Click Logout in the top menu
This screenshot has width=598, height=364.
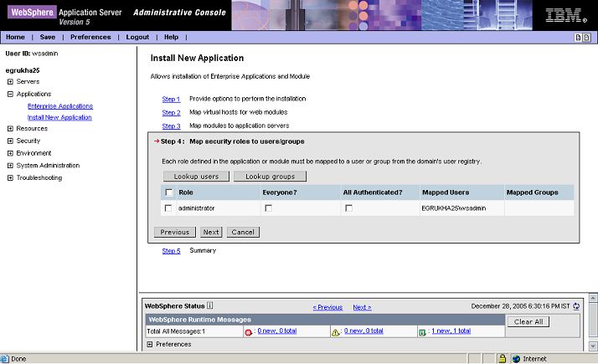(137, 37)
